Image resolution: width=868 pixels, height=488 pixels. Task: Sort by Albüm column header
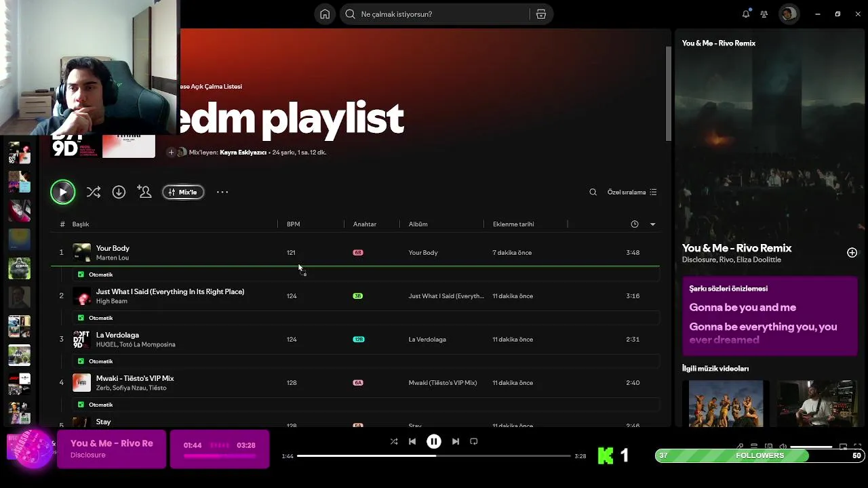tap(418, 224)
